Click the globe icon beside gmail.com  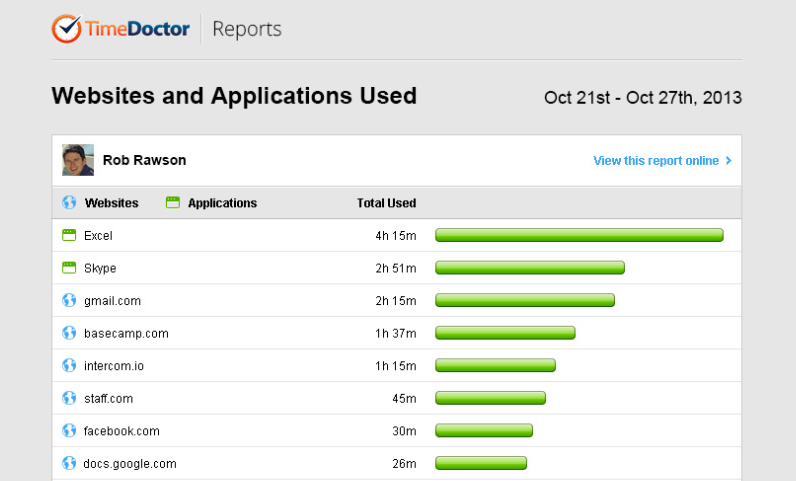[69, 300]
